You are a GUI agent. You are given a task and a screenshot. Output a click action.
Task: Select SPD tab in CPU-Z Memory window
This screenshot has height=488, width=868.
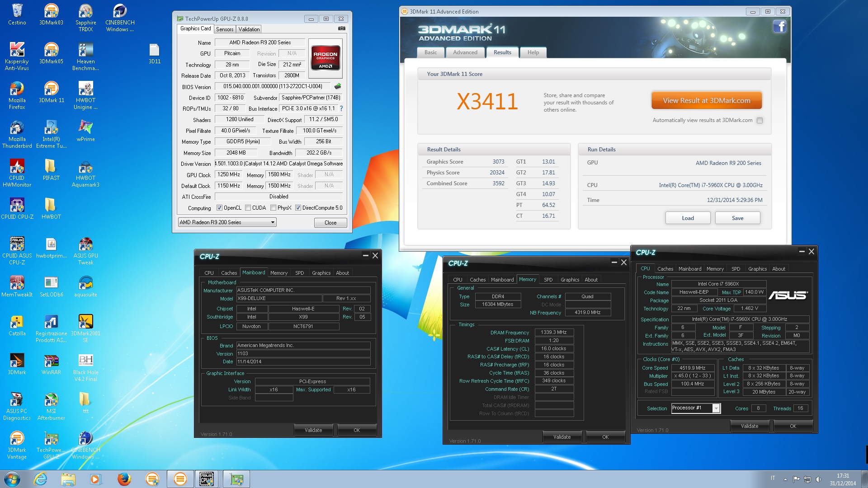click(548, 280)
